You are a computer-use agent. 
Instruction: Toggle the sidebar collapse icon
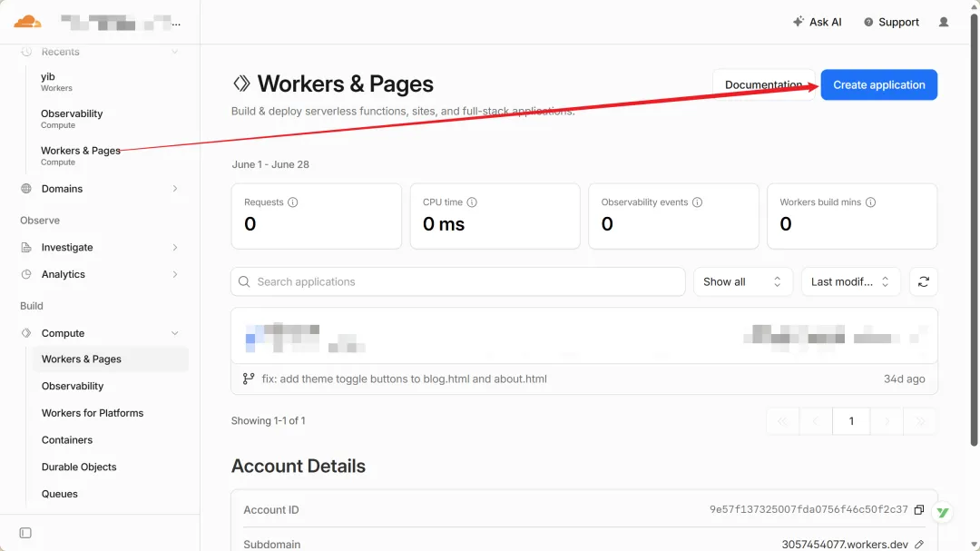25,533
